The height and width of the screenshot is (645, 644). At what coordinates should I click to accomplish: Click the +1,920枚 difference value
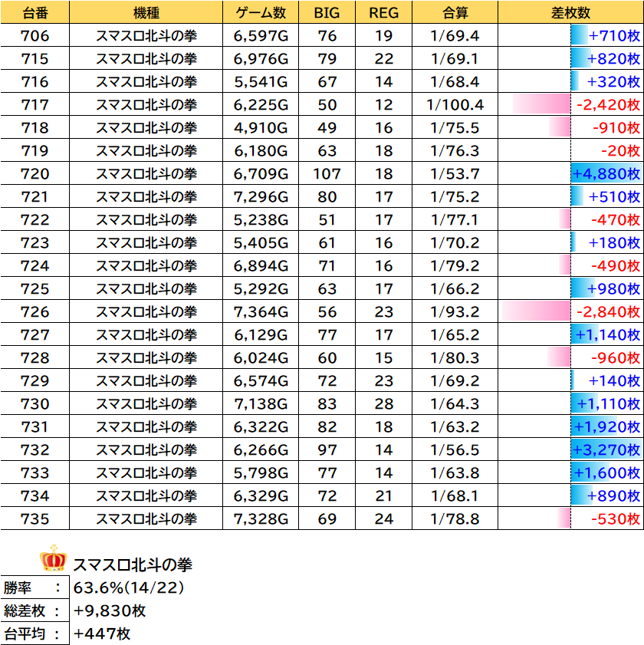[606, 426]
